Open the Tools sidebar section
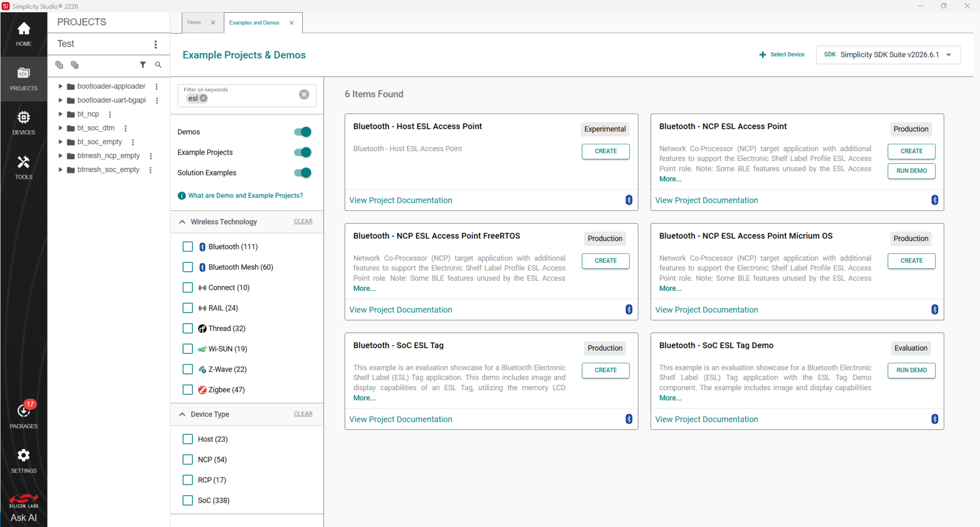The height and width of the screenshot is (527, 980). 23,167
